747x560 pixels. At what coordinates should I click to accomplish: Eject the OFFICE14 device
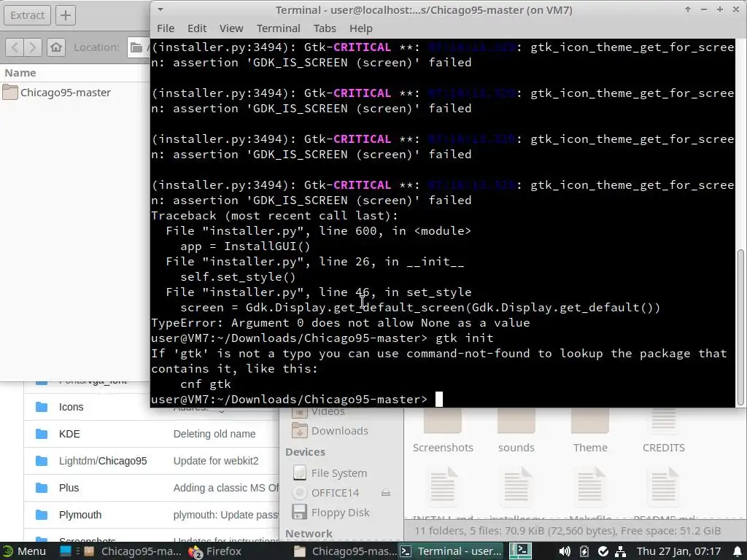click(x=386, y=493)
